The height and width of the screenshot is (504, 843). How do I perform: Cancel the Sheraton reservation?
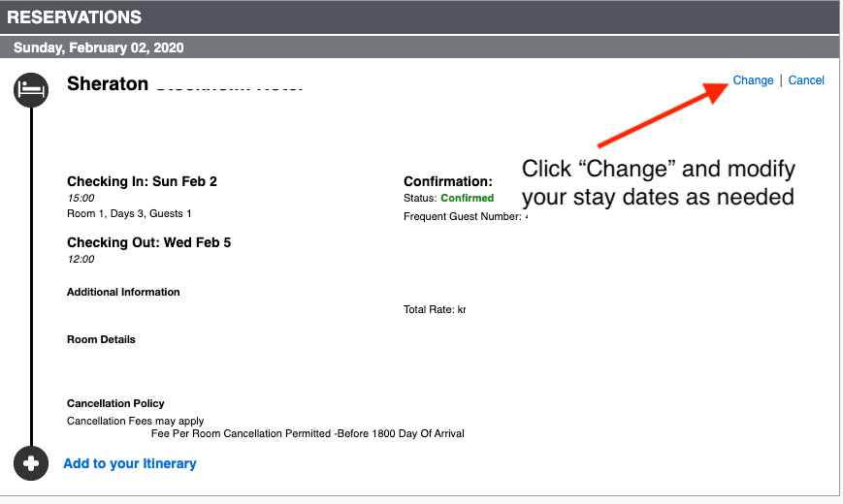806,80
